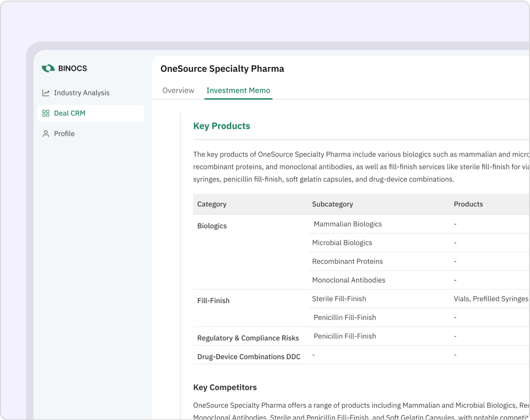Click the Industry Analysis chart icon
This screenshot has height=420, width=530.
coord(46,93)
